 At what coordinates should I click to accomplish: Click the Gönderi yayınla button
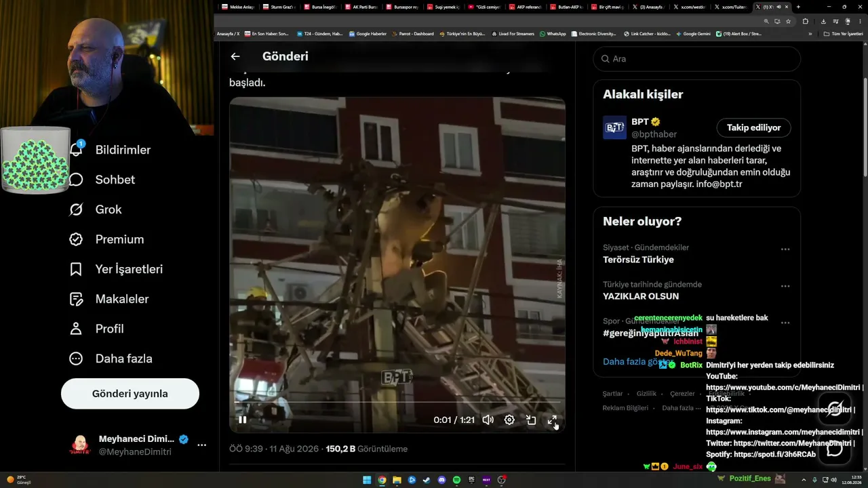130,394
